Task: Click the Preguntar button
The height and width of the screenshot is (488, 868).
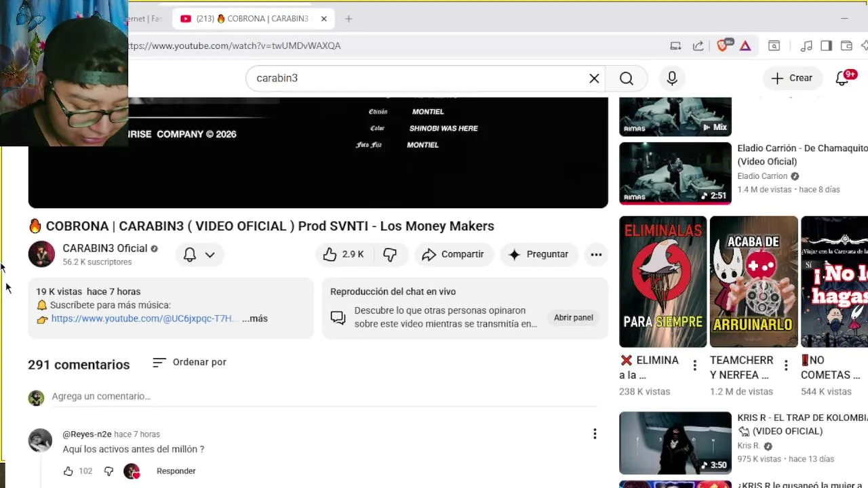Action: (x=539, y=254)
